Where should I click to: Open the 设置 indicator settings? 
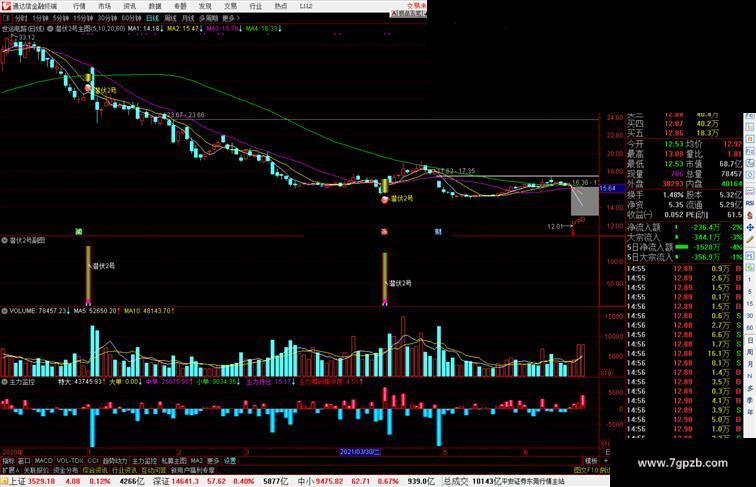tap(230, 461)
